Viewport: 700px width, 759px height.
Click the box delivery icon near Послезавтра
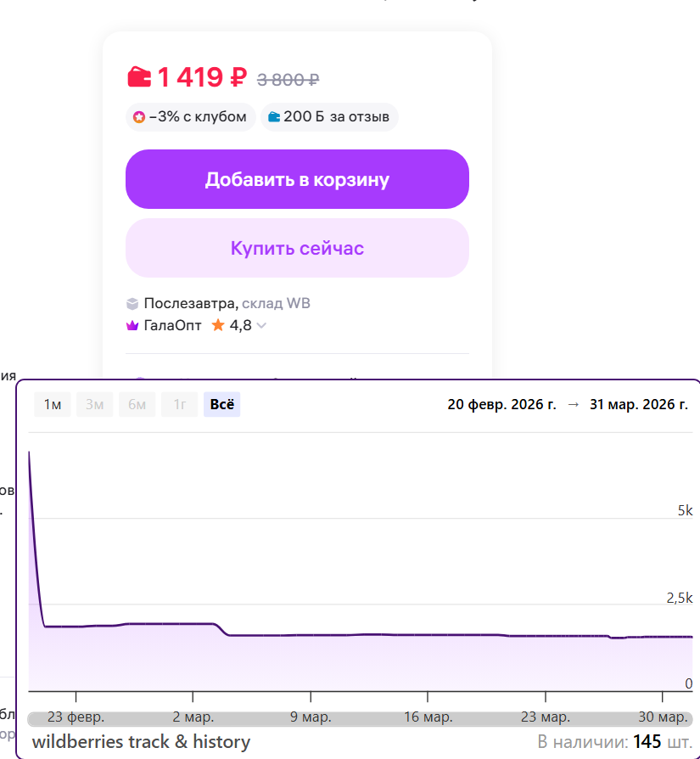coord(132,304)
